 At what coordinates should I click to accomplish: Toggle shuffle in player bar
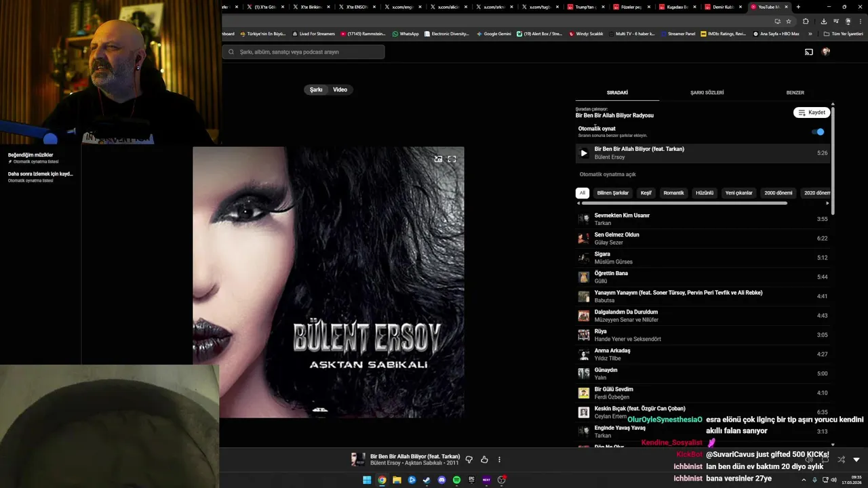(x=841, y=460)
